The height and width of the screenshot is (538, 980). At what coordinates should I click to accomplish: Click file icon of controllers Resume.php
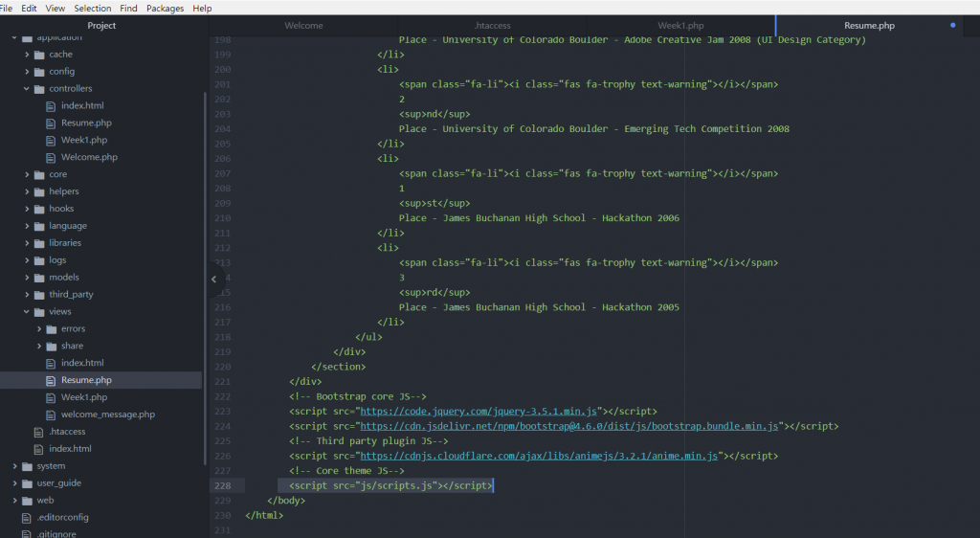coord(51,123)
